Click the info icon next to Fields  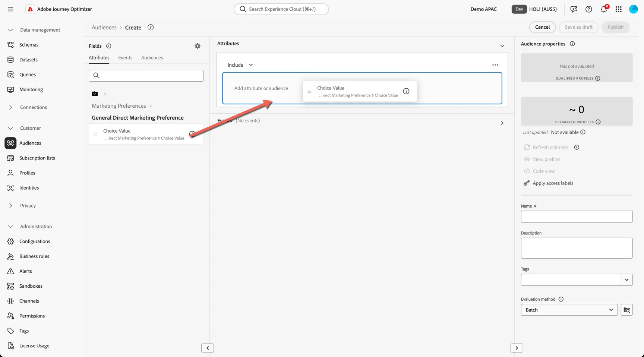(x=108, y=46)
